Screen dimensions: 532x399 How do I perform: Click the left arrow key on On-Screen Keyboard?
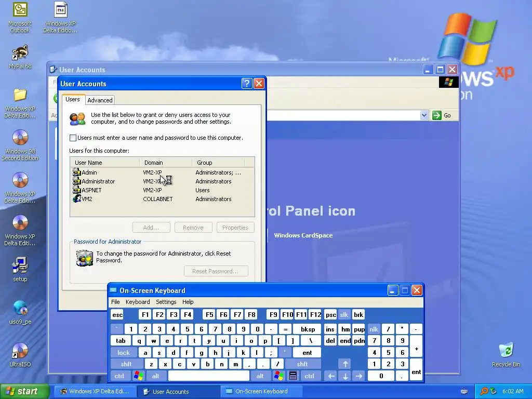pyautogui.click(x=331, y=376)
